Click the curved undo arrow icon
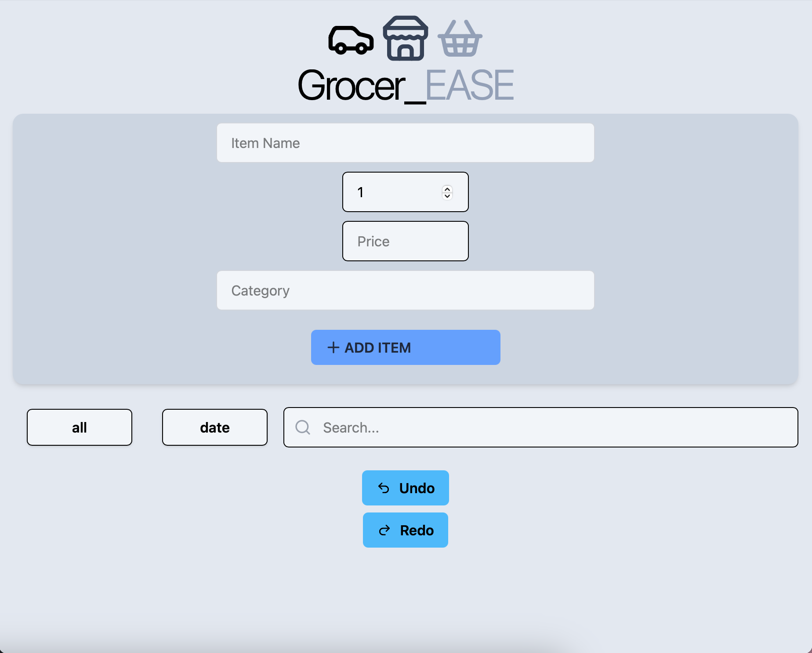 click(x=384, y=488)
